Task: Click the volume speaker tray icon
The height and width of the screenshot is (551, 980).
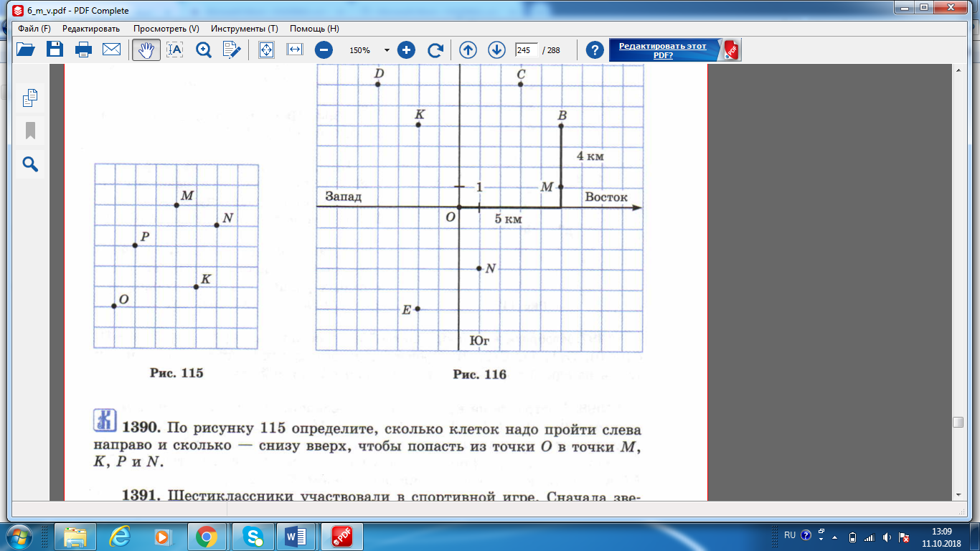Action: pyautogui.click(x=887, y=537)
